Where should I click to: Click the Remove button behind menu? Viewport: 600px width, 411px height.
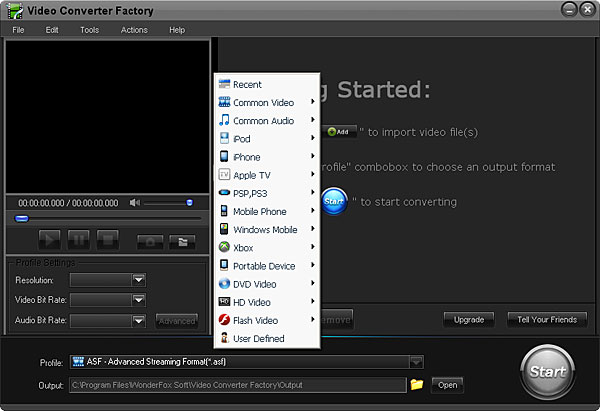pyautogui.click(x=336, y=320)
